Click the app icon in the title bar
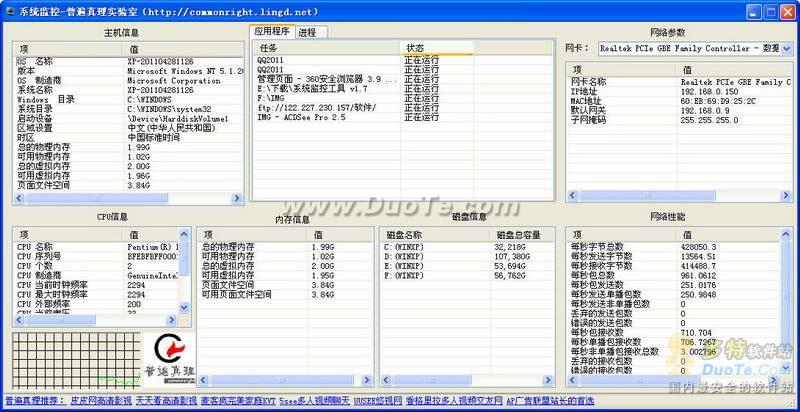This screenshot has height=412, width=800. [x=9, y=11]
